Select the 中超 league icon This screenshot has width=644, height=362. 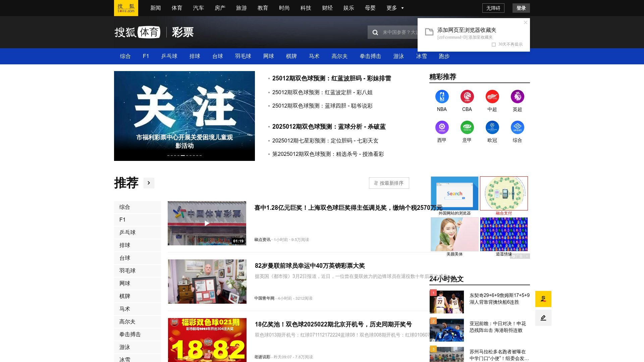[492, 97]
